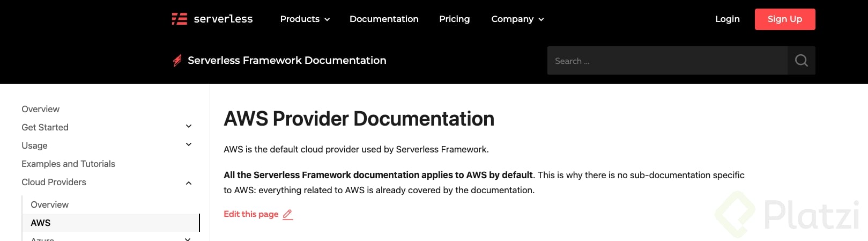Viewport: 868px width, 241px height.
Task: Expand the Usage sidebar section
Action: click(x=189, y=145)
